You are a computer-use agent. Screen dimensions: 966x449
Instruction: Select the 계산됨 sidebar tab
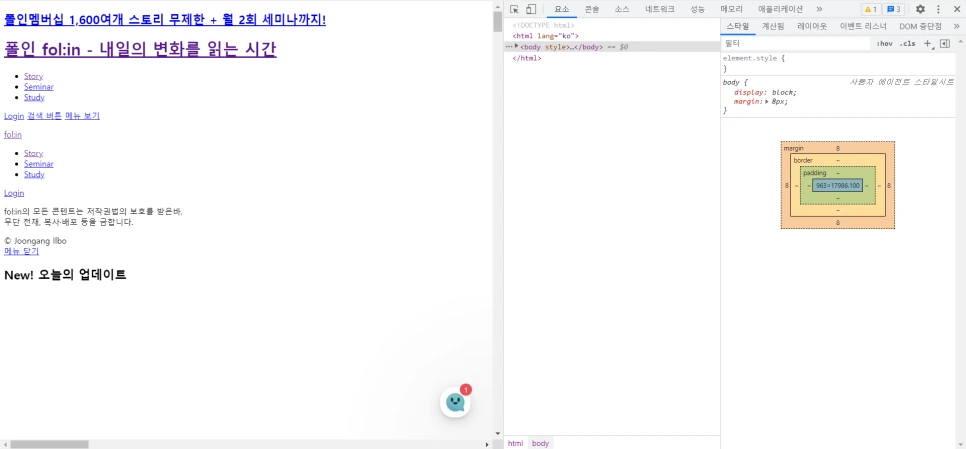773,26
